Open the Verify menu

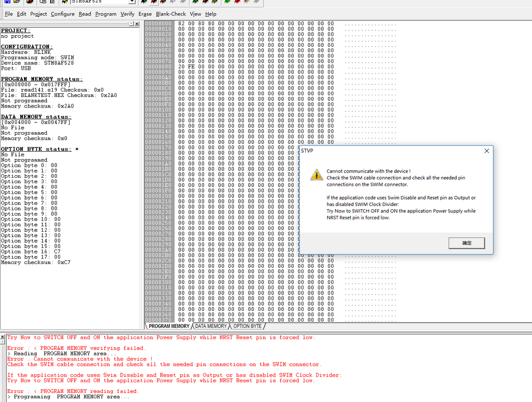[x=127, y=14]
